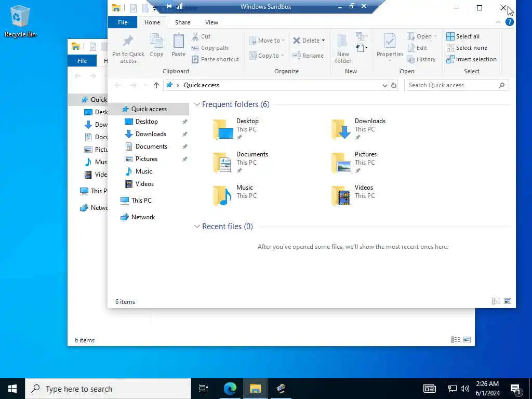Switch to the View ribbon tab
This screenshot has width=532, height=399.
pos(211,22)
